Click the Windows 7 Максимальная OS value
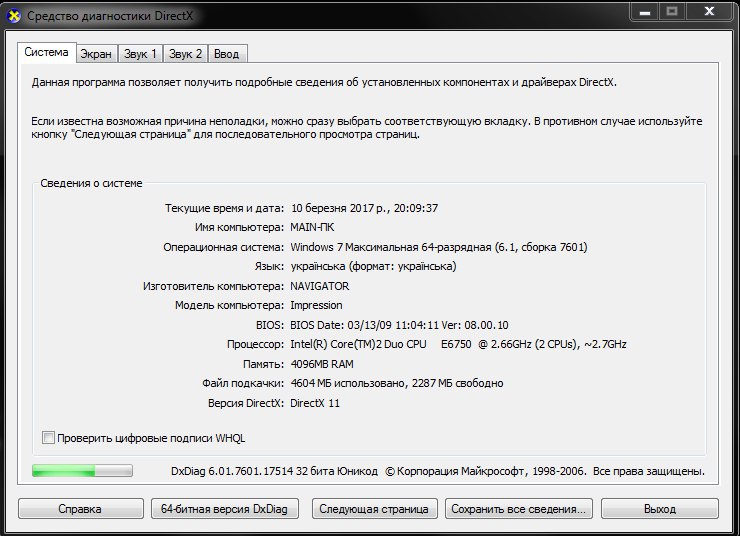 pos(438,247)
